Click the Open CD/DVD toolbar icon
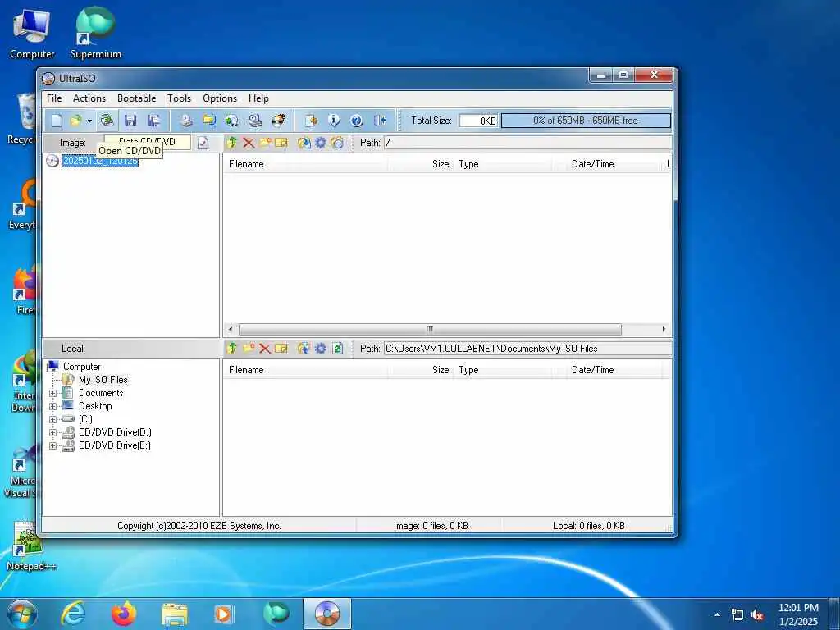840x630 pixels. tap(107, 121)
